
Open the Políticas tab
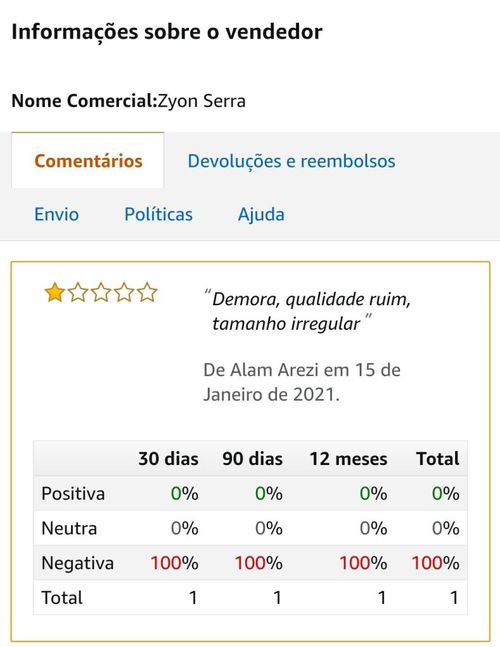click(158, 215)
